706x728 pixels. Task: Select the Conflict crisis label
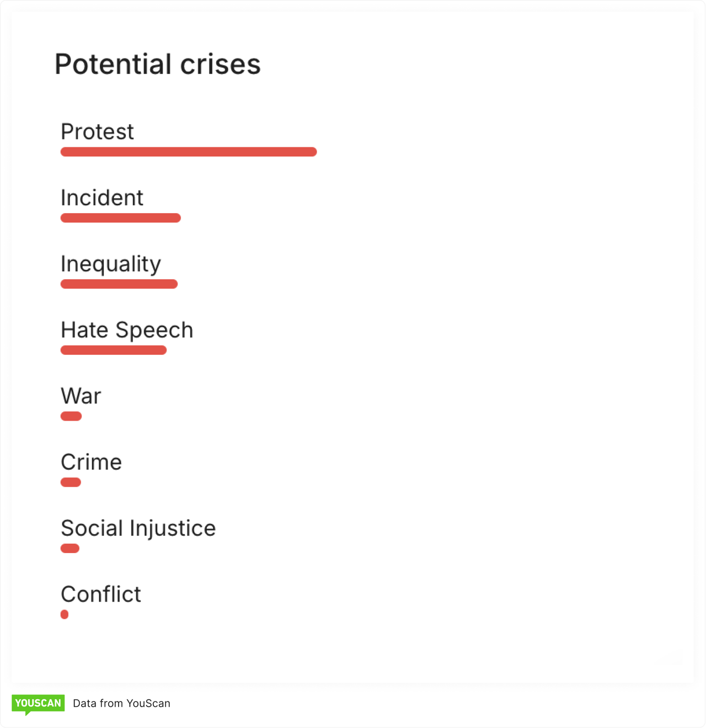[101, 594]
